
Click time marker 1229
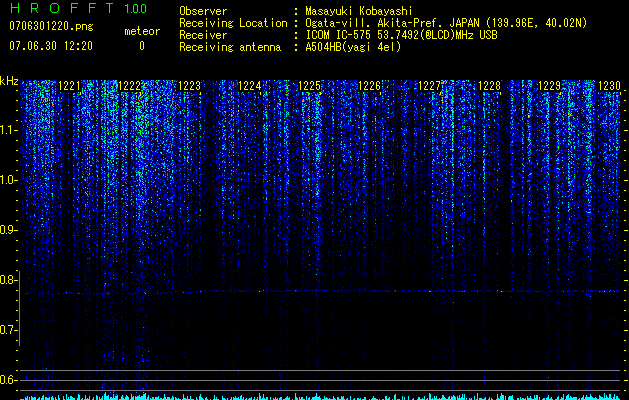(x=550, y=86)
